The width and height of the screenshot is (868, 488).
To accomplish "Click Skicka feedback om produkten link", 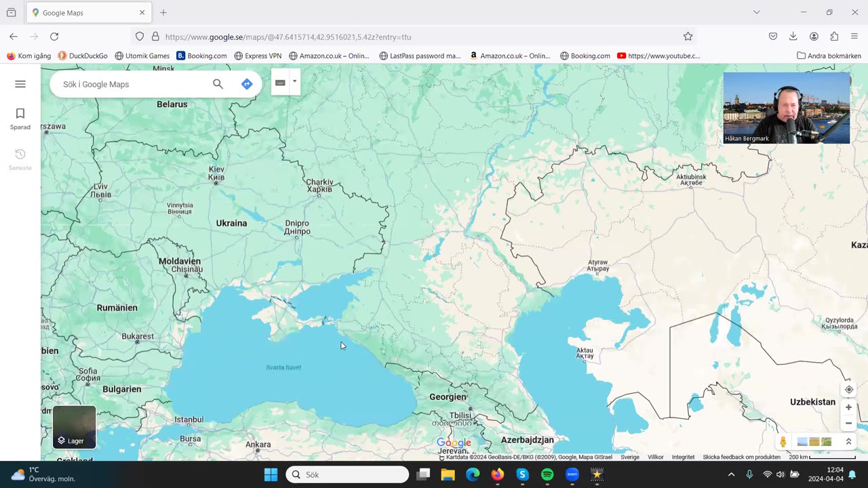I will 741,457.
